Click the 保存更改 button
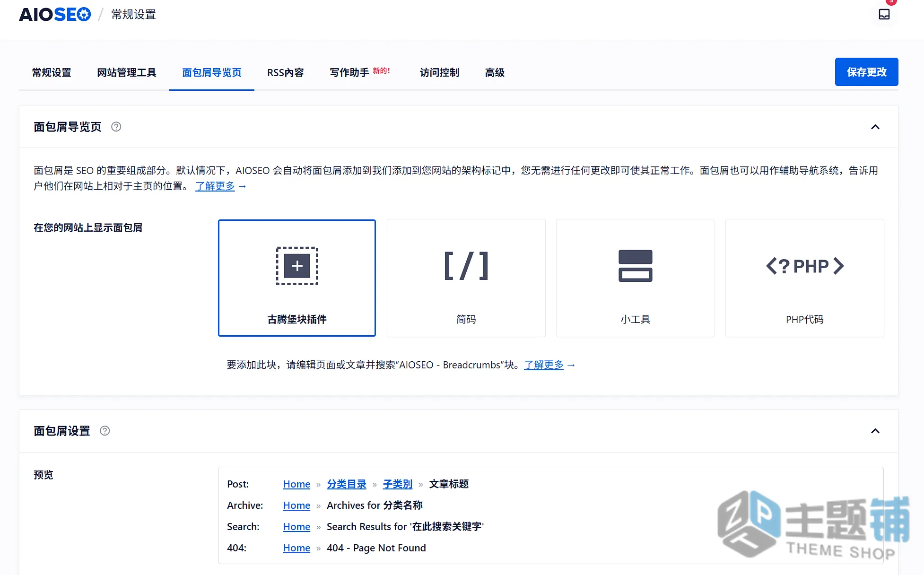 point(866,72)
